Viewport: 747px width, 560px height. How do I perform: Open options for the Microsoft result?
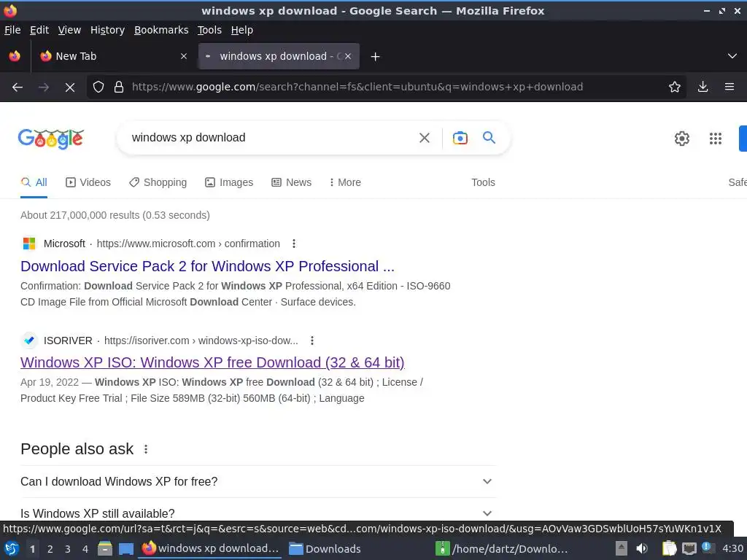pos(294,244)
